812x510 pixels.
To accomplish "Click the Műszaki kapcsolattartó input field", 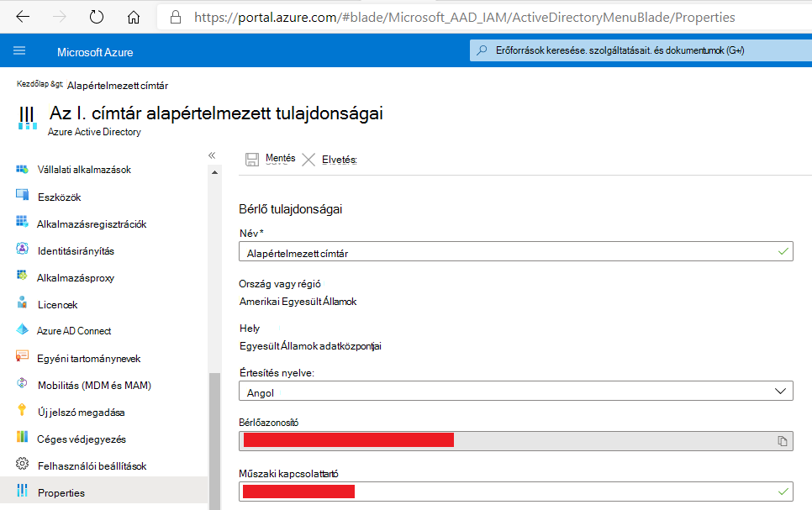I will pos(516,492).
